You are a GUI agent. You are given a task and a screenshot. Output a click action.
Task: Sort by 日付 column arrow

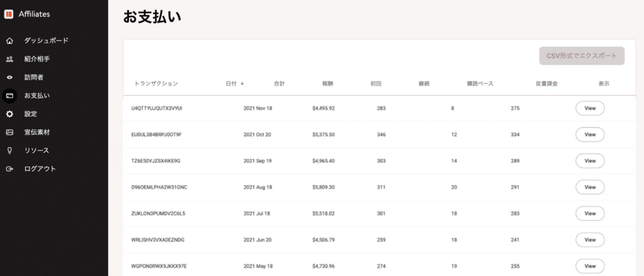242,84
